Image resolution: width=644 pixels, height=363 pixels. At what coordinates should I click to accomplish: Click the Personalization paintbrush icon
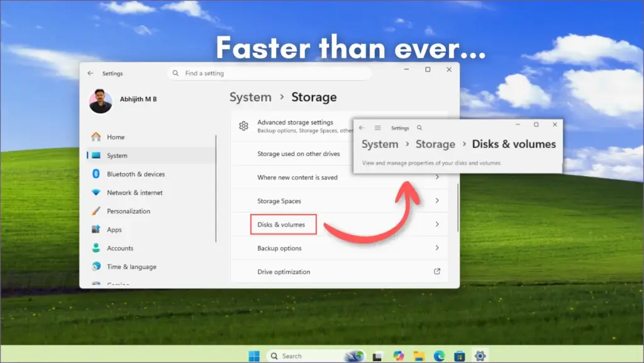point(96,211)
